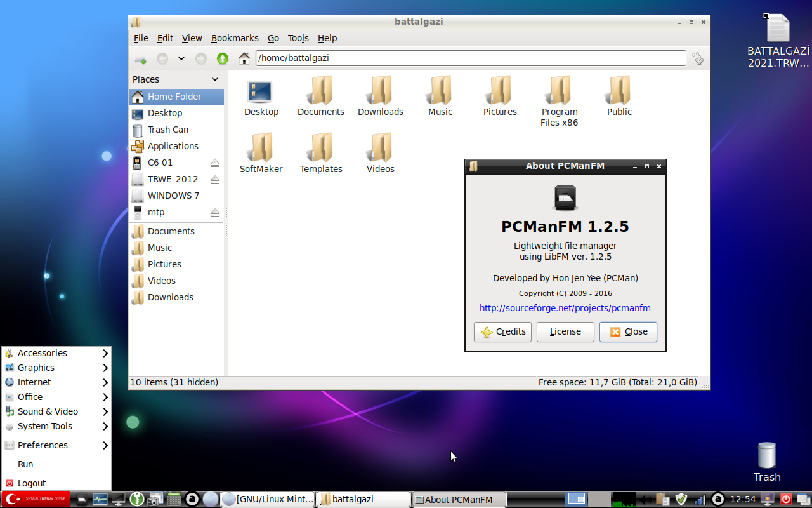Select the Pictures folder in file view
The width and height of the screenshot is (812, 508).
(500, 97)
